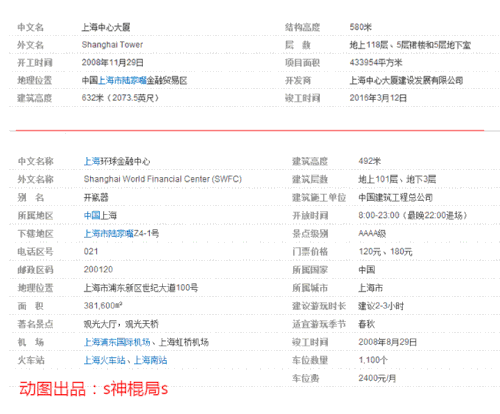Select the 地上118层 floor count text
The height and width of the screenshot is (414, 500).
pos(369,45)
